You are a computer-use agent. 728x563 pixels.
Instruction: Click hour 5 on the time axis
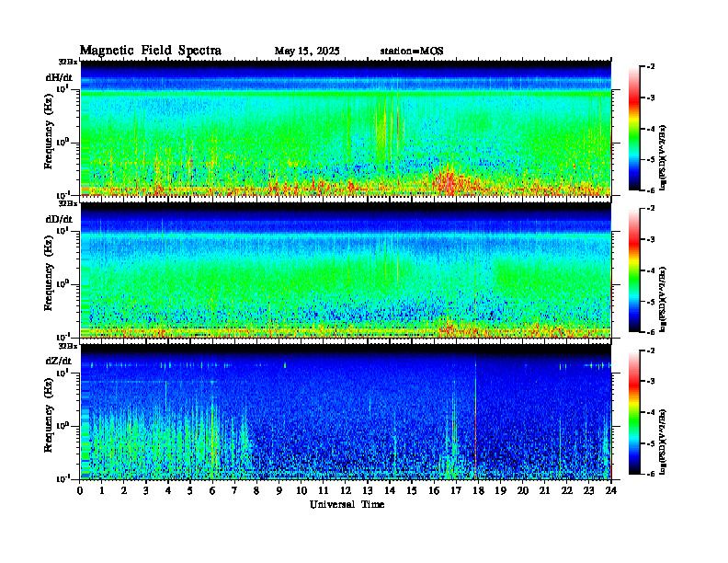click(x=190, y=491)
